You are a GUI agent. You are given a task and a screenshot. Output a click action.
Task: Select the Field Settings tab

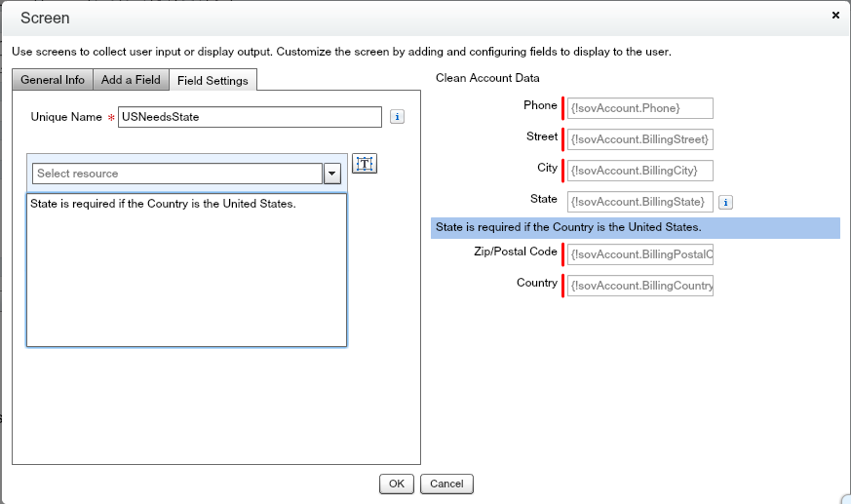point(213,81)
